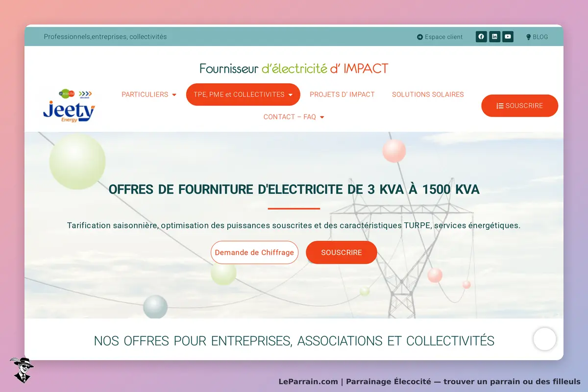Viewport: 588px width, 392px height.
Task: Click the header SOUSCRIRE button
Action: [519, 106]
